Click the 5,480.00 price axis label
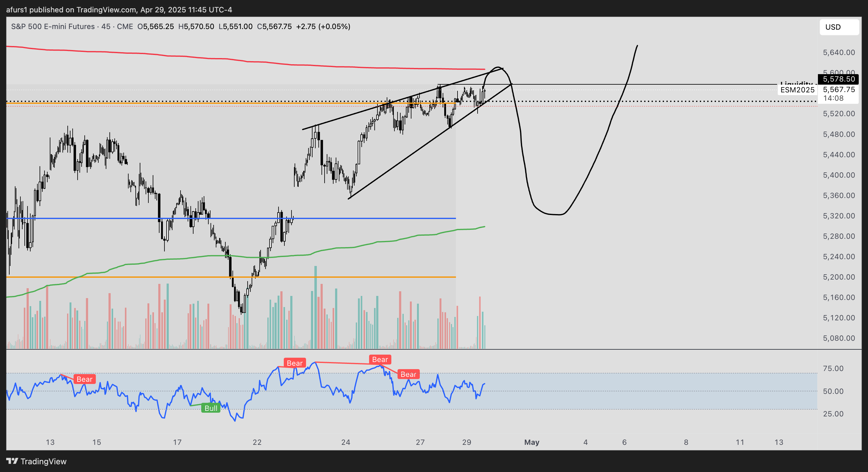Screen dimensions: 868x472 click(839, 134)
